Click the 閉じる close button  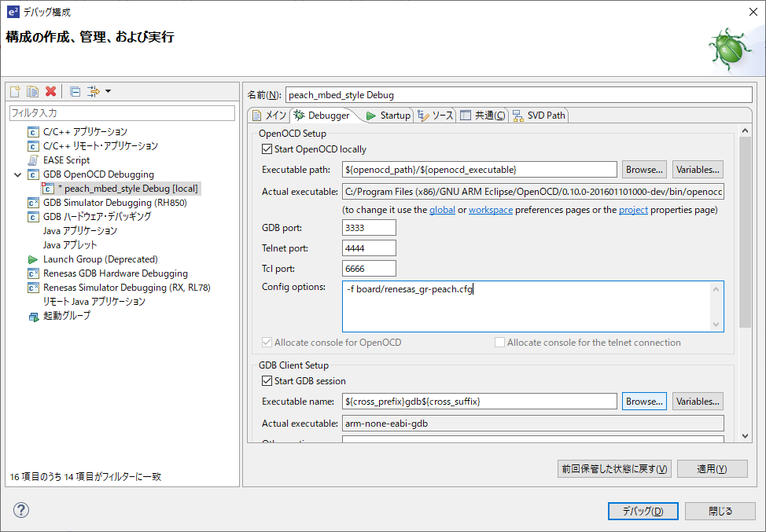(720, 511)
